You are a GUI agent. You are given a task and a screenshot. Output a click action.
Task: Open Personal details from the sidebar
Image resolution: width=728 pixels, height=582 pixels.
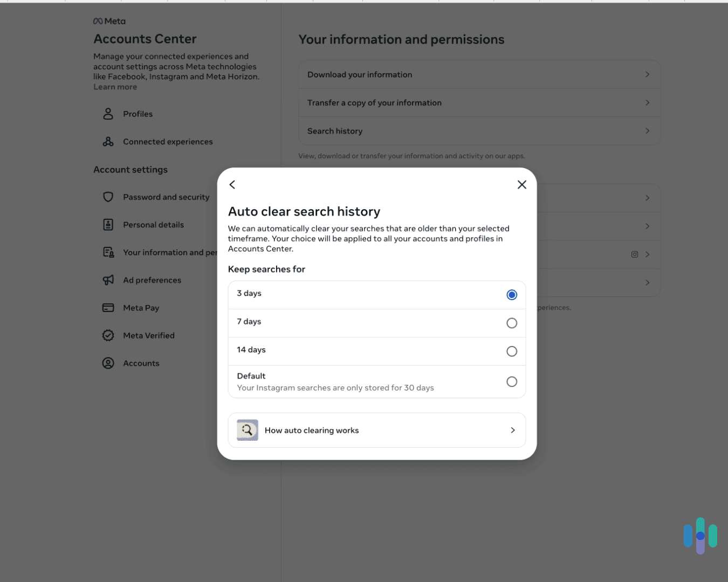click(x=154, y=225)
